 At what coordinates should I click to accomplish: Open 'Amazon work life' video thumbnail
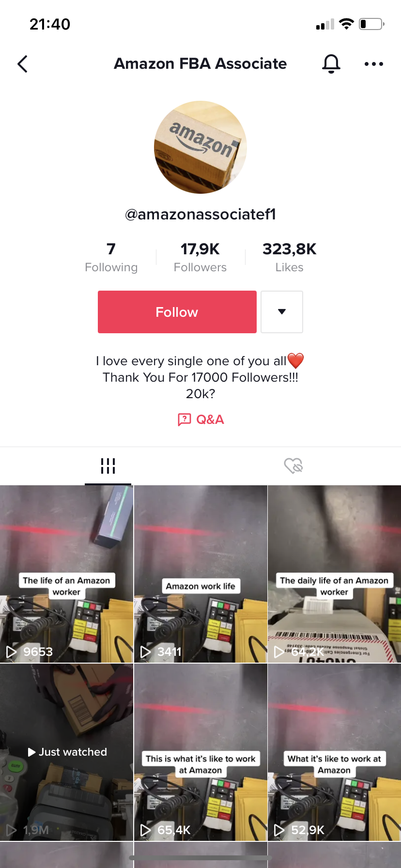[200, 574]
